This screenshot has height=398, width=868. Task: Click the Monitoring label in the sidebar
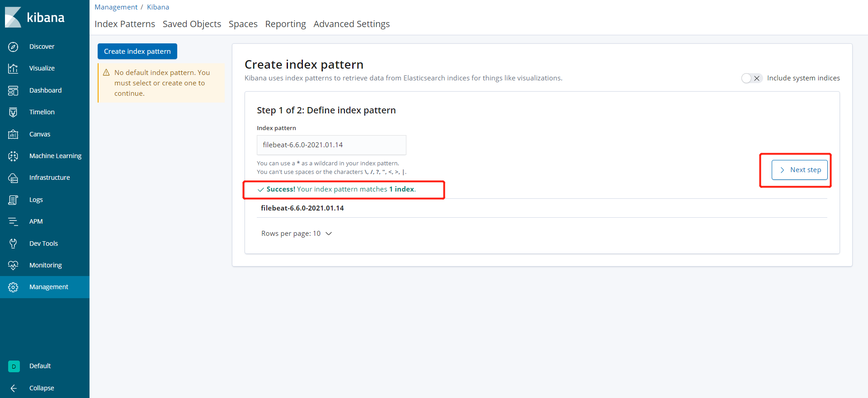coord(46,265)
